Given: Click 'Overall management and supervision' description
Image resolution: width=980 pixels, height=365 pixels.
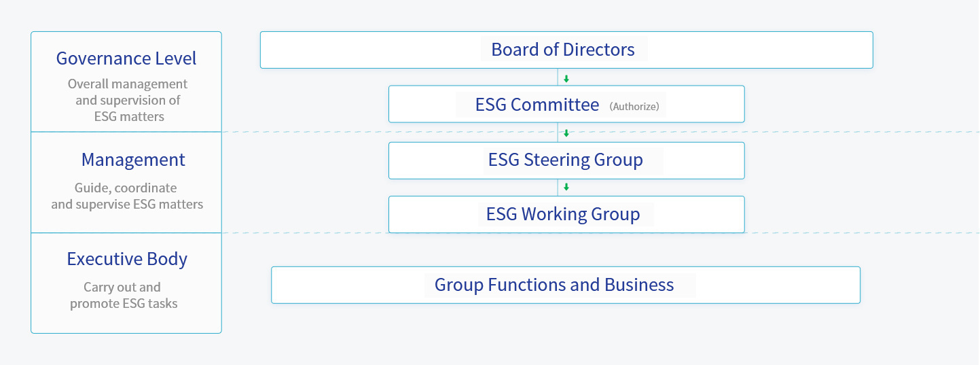Looking at the screenshot, I should tap(128, 100).
